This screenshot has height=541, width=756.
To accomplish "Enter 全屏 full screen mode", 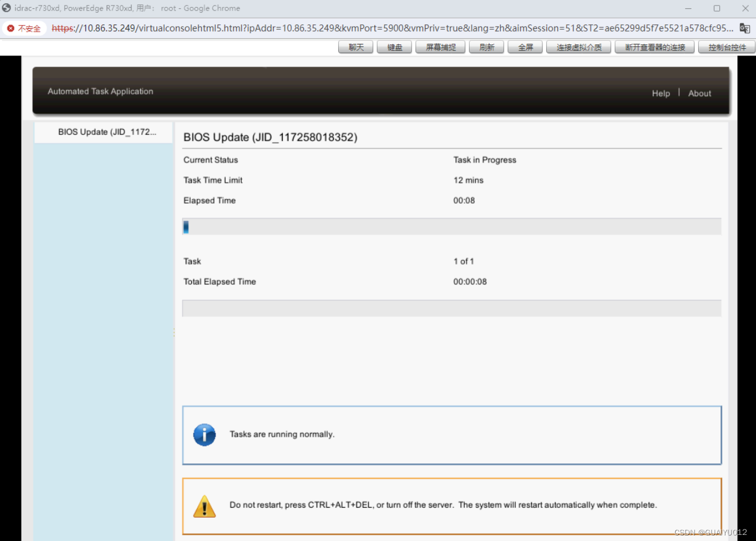I will coord(525,47).
